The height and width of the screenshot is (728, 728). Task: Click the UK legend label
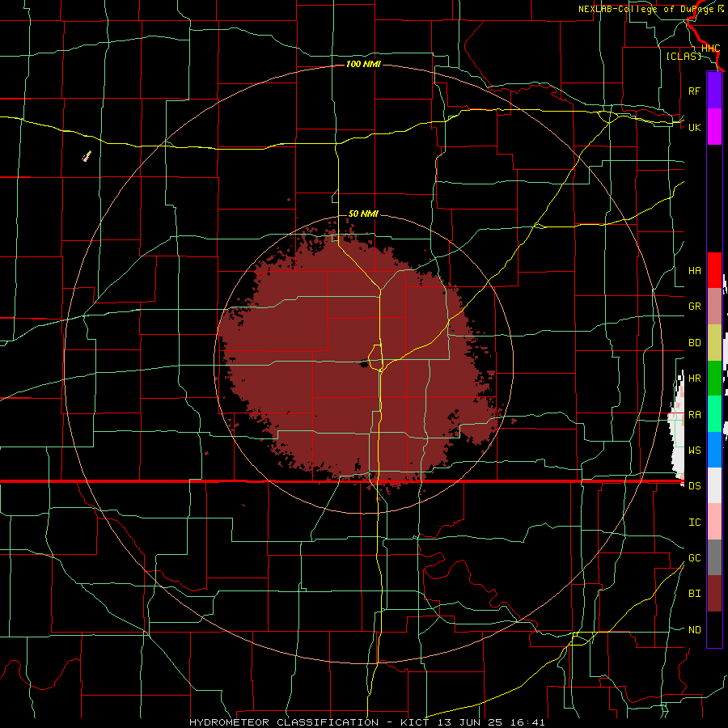click(x=694, y=127)
